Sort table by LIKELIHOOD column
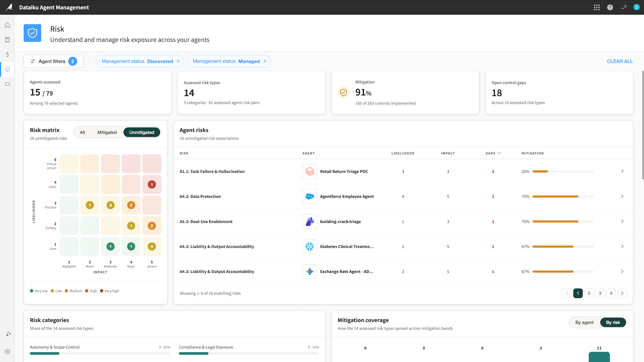Viewport: 644px width, 362px height. (x=403, y=153)
